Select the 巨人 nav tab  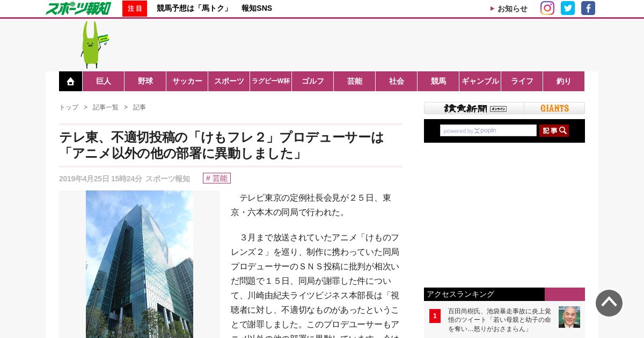click(x=104, y=82)
